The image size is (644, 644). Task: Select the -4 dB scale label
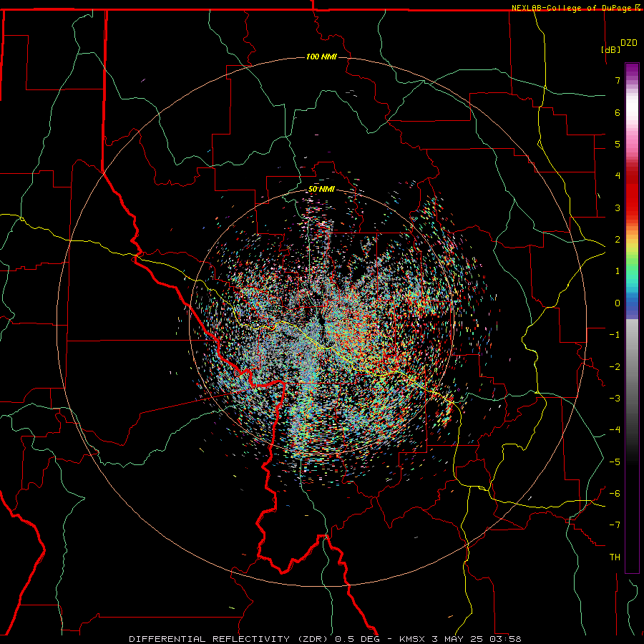[615, 430]
